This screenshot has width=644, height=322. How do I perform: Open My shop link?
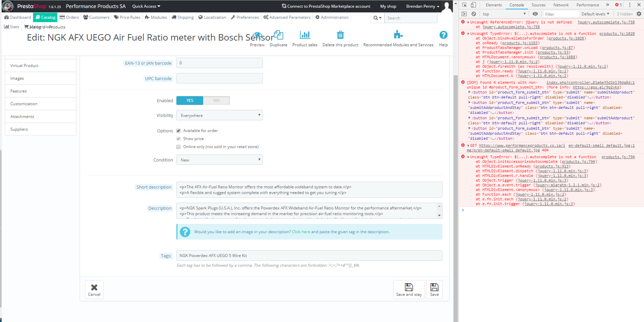[388, 6]
